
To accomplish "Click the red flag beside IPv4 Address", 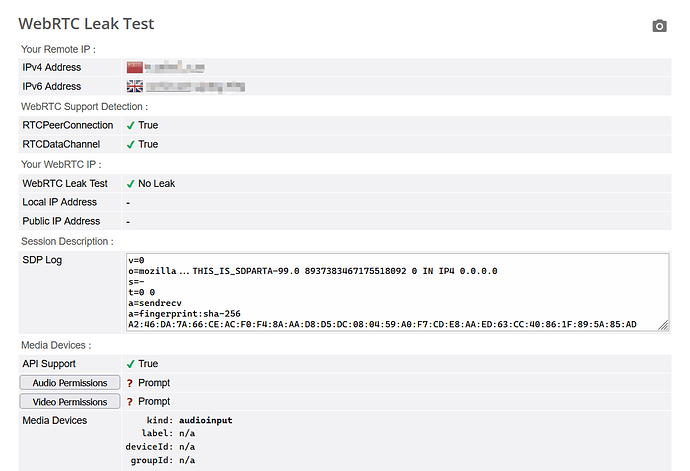I will tap(135, 67).
